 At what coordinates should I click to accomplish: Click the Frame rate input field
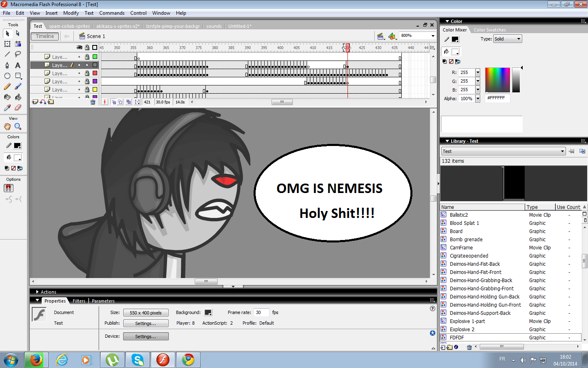point(261,312)
